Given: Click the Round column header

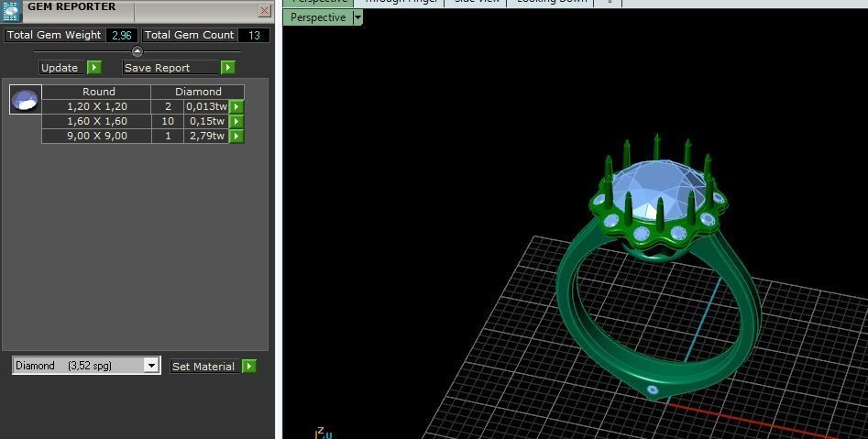Looking at the screenshot, I should (x=96, y=92).
